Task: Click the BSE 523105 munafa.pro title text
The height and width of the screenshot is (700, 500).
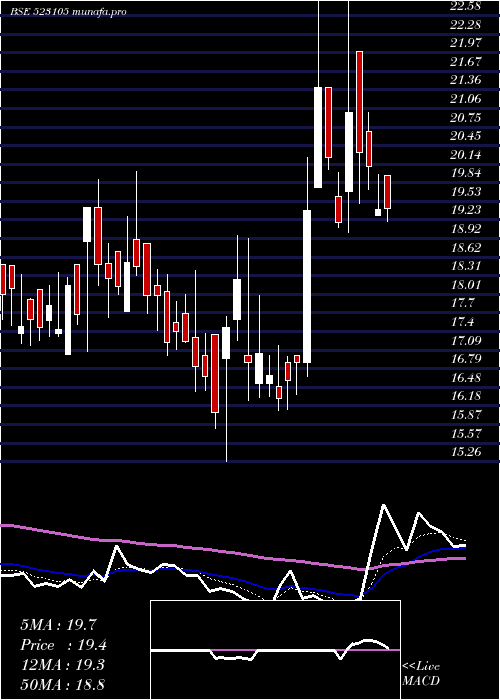Action: (x=69, y=12)
